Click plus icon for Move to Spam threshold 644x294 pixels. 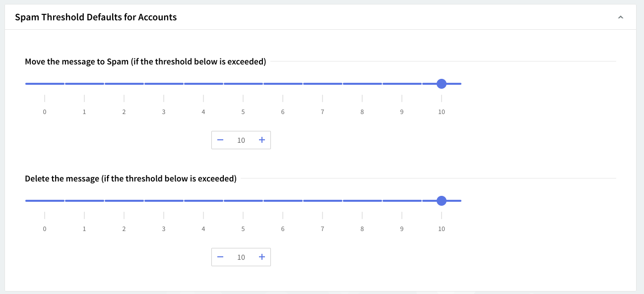coord(262,140)
